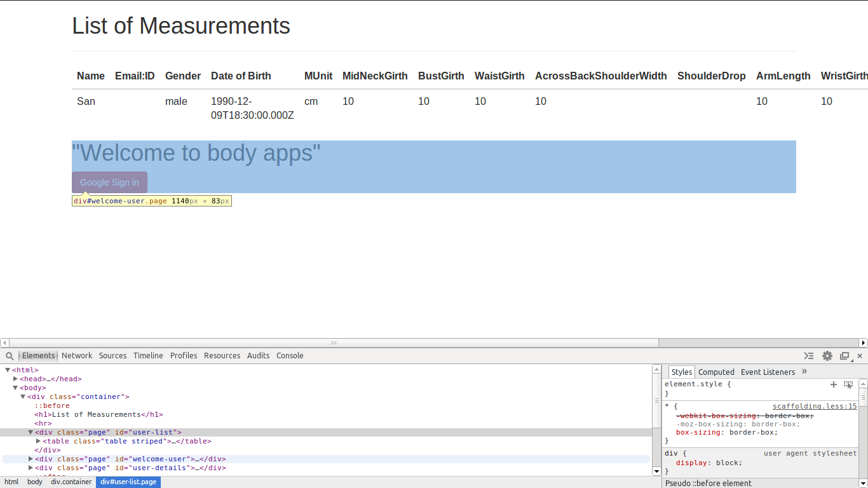Click Elements panel scrollbar down arrow
Viewport: 868px width, 488px height.
coord(657,471)
